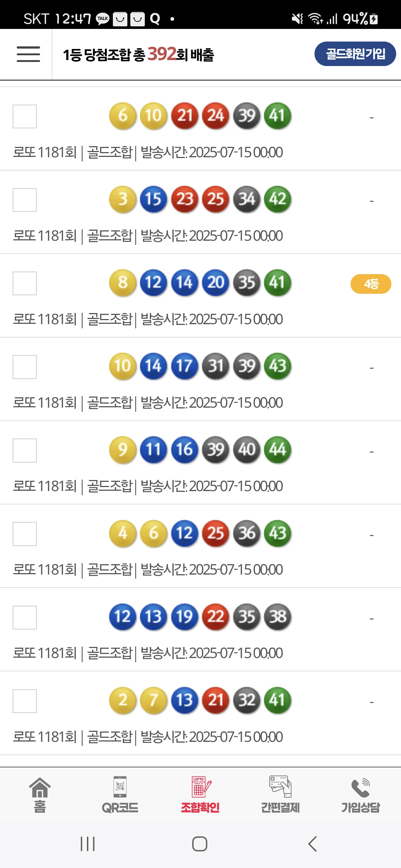The width and height of the screenshot is (401, 868).
Task: Open the 간편결제 payment tab
Action: 280,795
